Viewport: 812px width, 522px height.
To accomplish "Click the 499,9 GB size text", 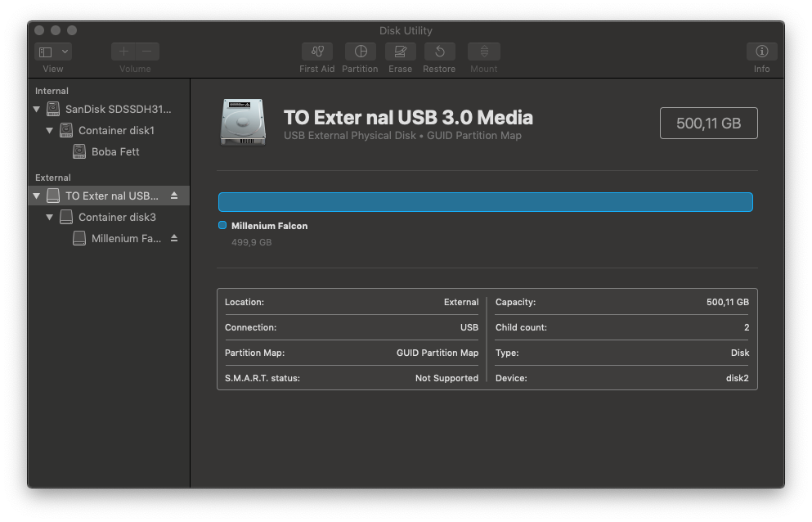I will (251, 242).
